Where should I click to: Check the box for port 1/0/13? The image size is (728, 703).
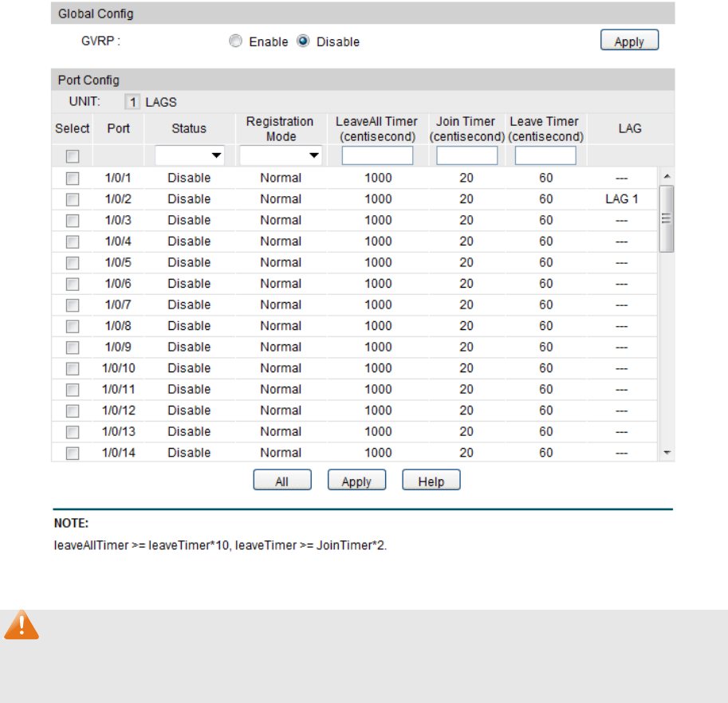click(73, 432)
